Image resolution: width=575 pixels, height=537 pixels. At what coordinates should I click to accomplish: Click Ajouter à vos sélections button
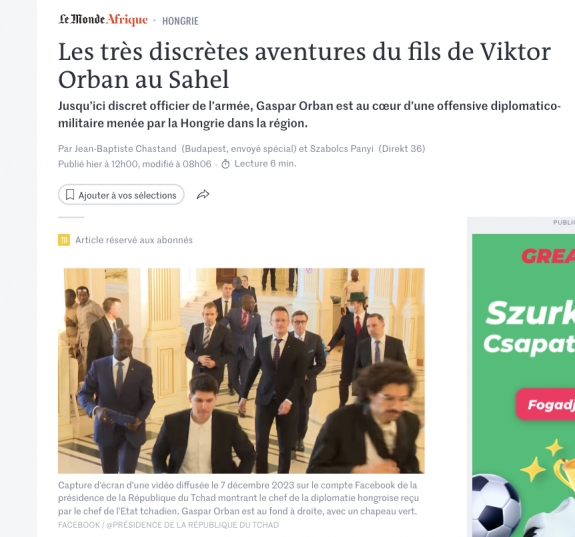(x=121, y=195)
